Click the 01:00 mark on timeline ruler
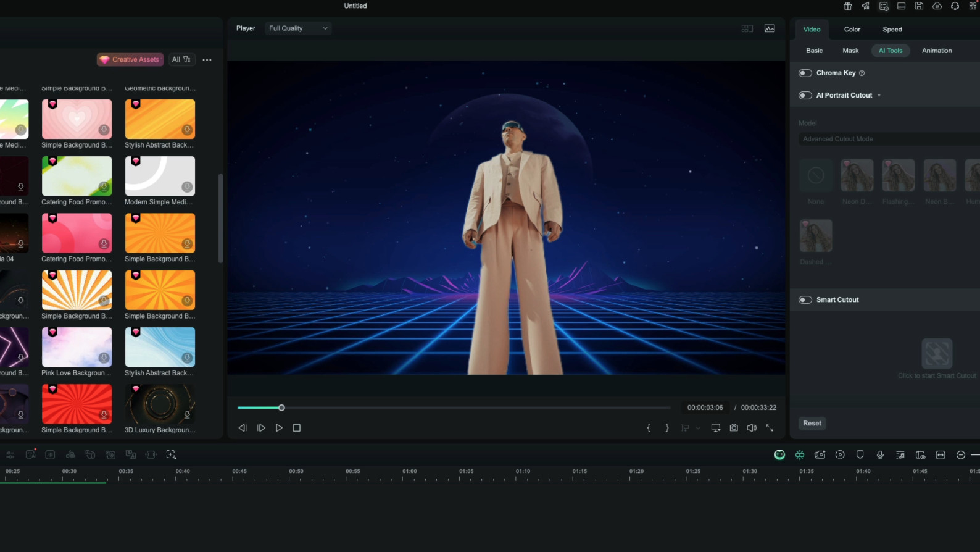The image size is (980, 552). point(409,472)
